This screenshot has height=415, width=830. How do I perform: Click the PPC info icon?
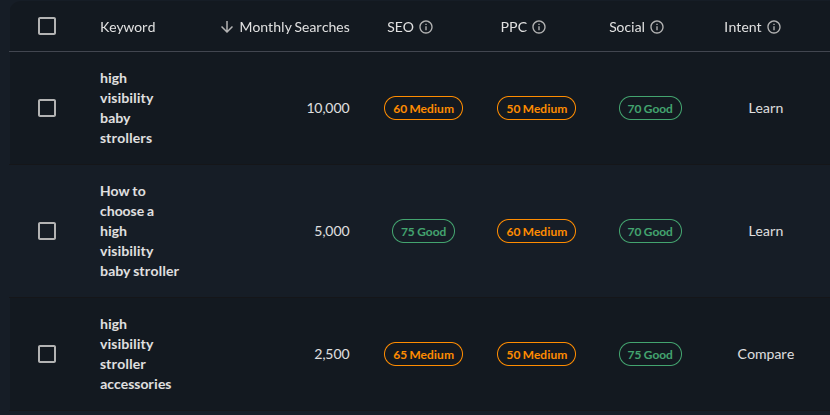(x=540, y=27)
